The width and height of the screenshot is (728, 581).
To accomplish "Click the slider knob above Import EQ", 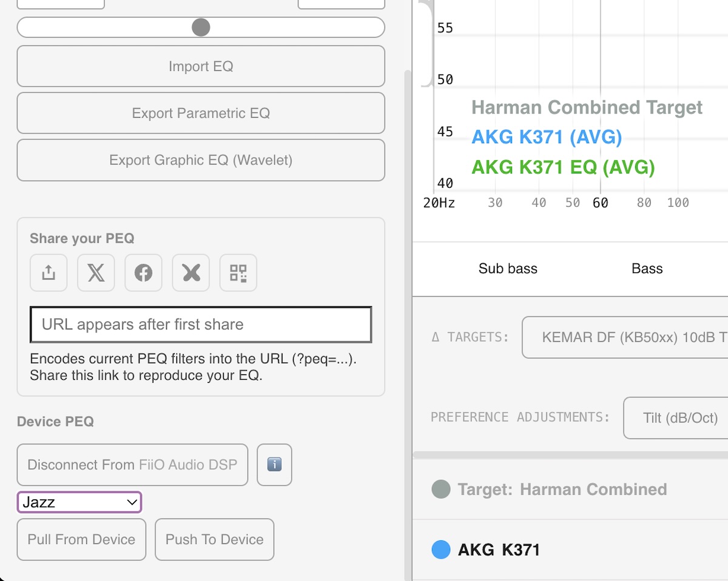I will (201, 27).
